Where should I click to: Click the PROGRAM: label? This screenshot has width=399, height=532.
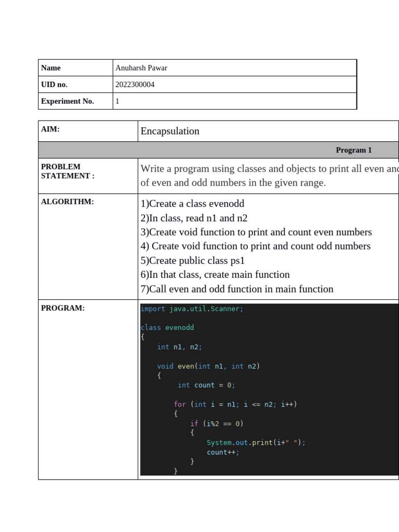pos(63,308)
